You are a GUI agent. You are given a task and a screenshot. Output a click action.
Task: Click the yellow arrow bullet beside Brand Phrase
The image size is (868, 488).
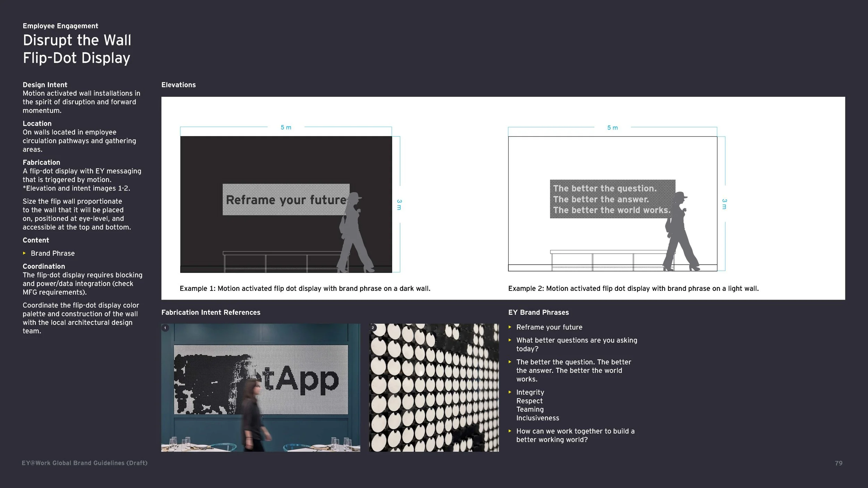(24, 253)
